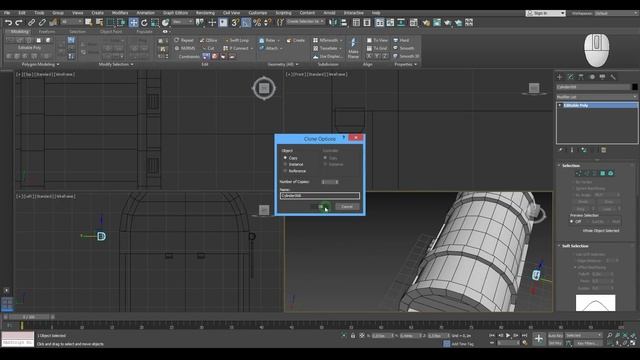Toggle the Auto Key button
Image resolution: width=640 pixels, height=360 pixels.
[555, 336]
